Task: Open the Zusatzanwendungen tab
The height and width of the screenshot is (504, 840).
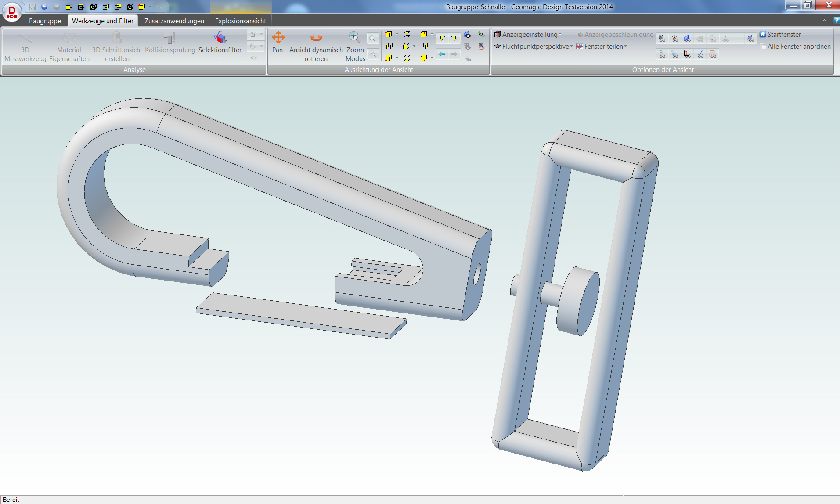Action: (x=174, y=21)
